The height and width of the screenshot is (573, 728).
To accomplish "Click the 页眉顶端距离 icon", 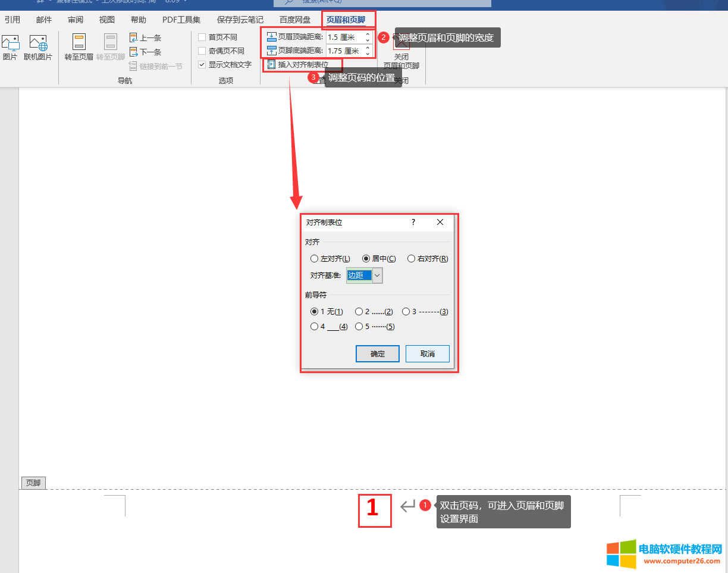I will 272,37.
